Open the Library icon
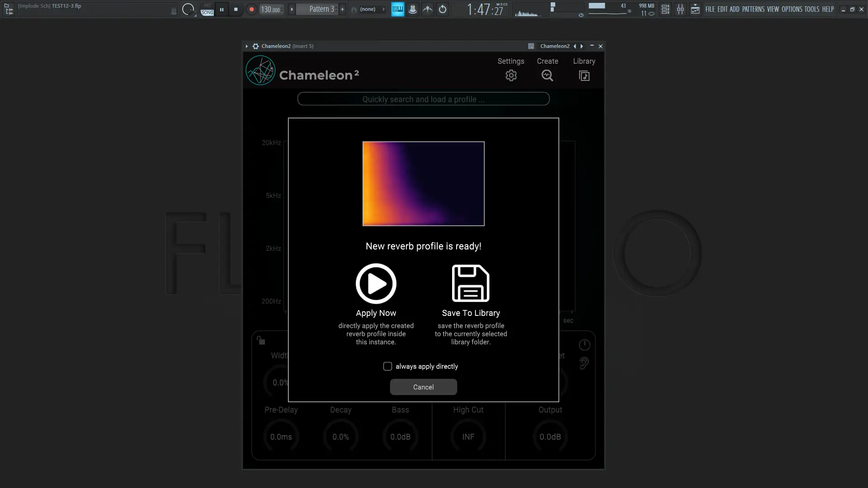Image resolution: width=868 pixels, height=488 pixels. [x=584, y=75]
